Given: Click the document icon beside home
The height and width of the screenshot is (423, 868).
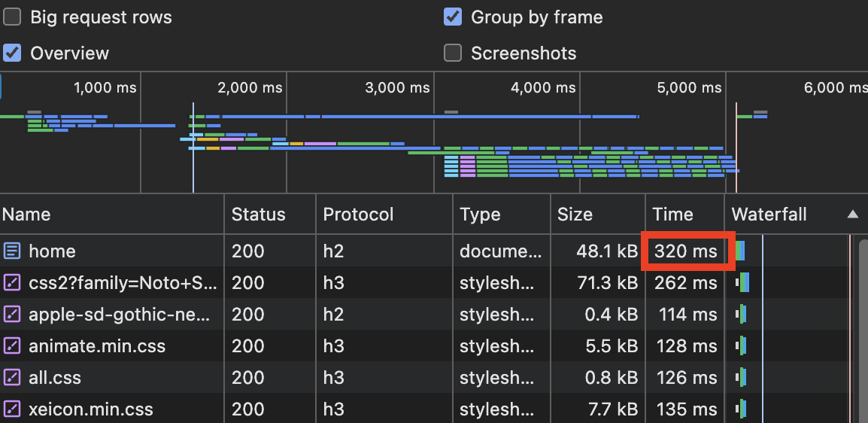Looking at the screenshot, I should click(x=11, y=251).
